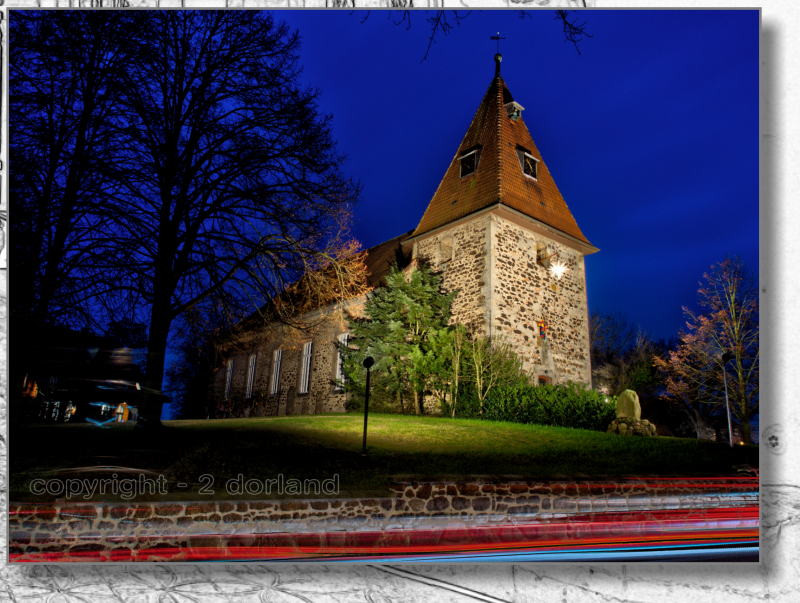This screenshot has width=800, height=603.
Task: Click the red tiled steeple roof
Action: pos(500,180)
